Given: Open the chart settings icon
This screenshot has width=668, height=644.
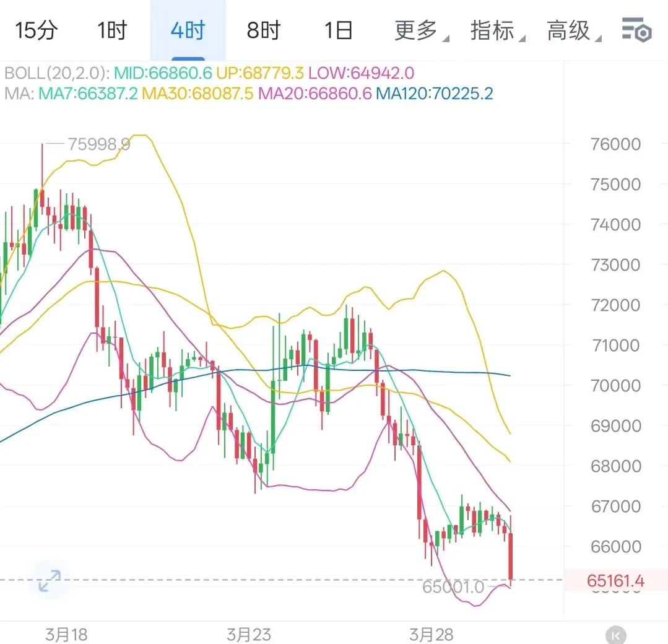Looking at the screenshot, I should [636, 30].
